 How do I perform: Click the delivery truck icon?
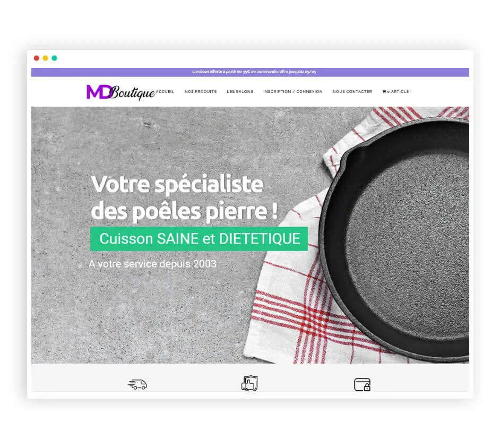137,384
